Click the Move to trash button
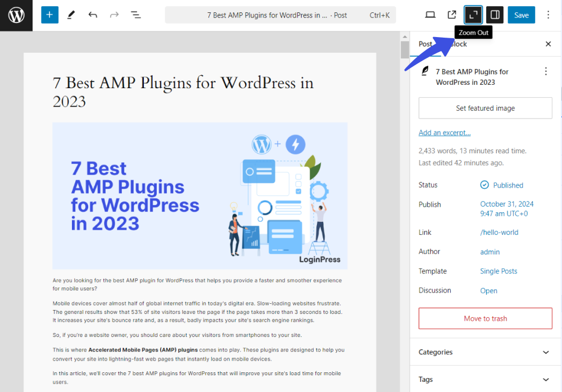The width and height of the screenshot is (562, 392). [x=485, y=318]
